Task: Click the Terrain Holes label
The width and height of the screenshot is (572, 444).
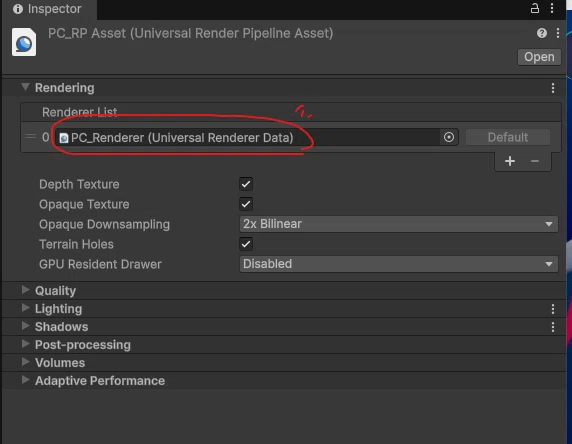Action: point(76,244)
